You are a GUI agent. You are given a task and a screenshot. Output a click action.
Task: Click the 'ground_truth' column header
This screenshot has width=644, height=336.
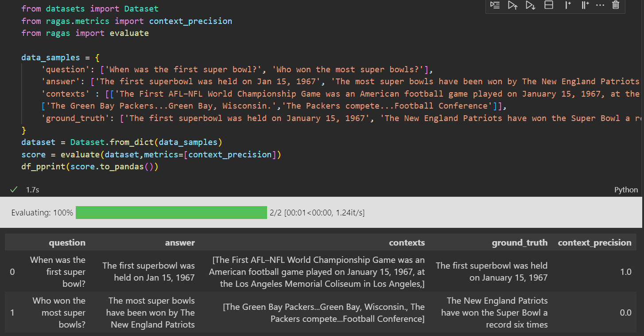[x=520, y=242]
